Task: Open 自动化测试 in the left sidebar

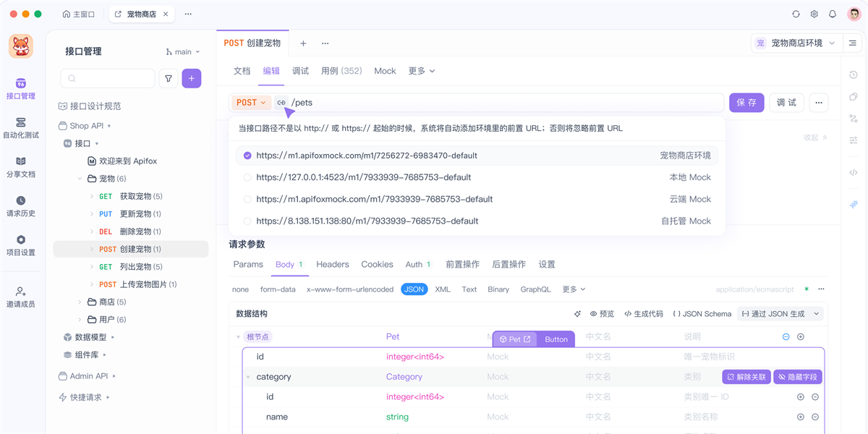Action: (21, 128)
